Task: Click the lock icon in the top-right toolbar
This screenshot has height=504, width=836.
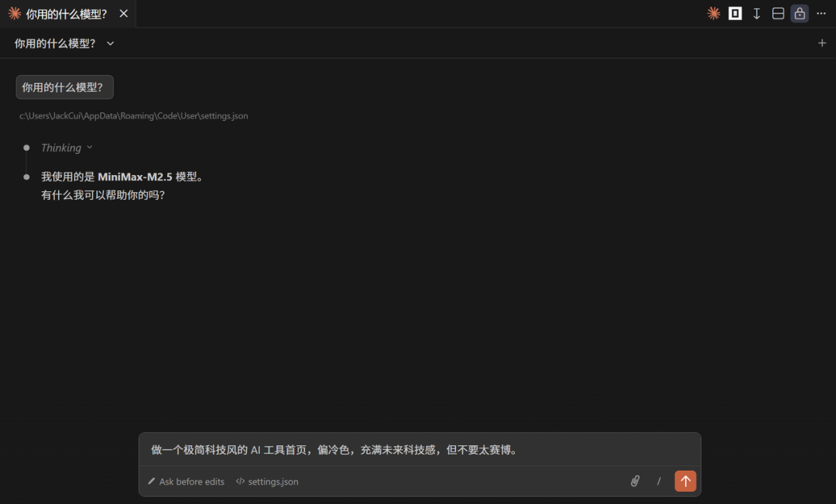Action: pos(800,13)
